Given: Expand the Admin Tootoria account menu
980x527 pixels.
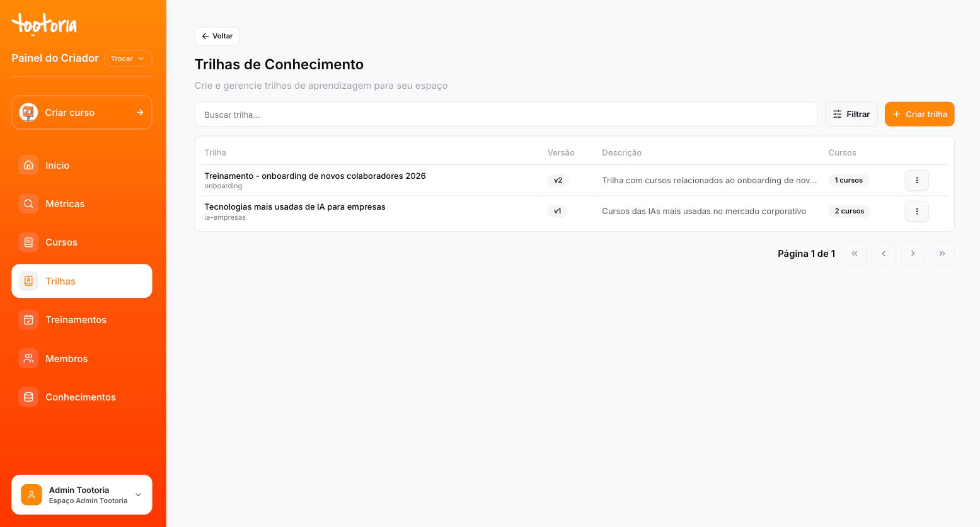Looking at the screenshot, I should click(x=82, y=495).
